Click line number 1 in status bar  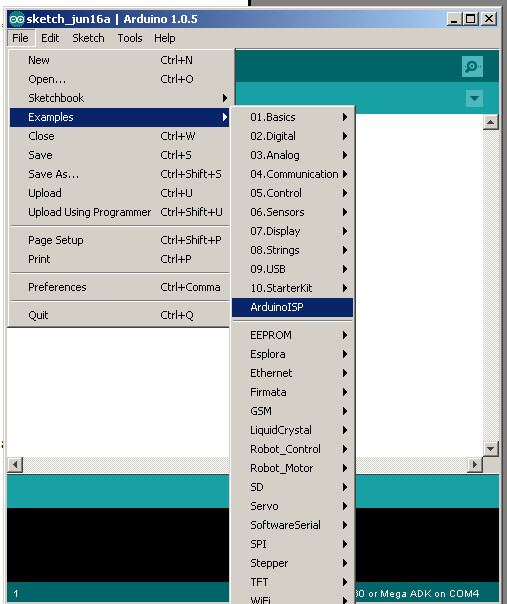click(x=16, y=594)
